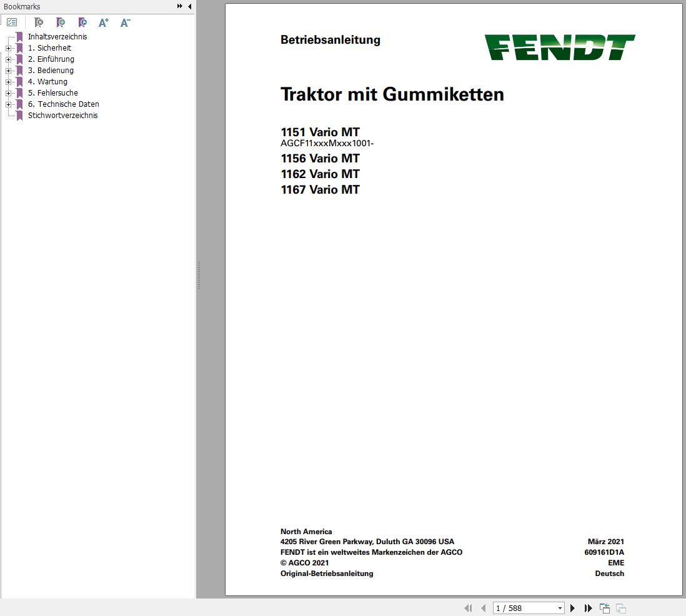Decrease bookmark font size (A−)
Viewport: 686px width, 616px height.
(126, 22)
